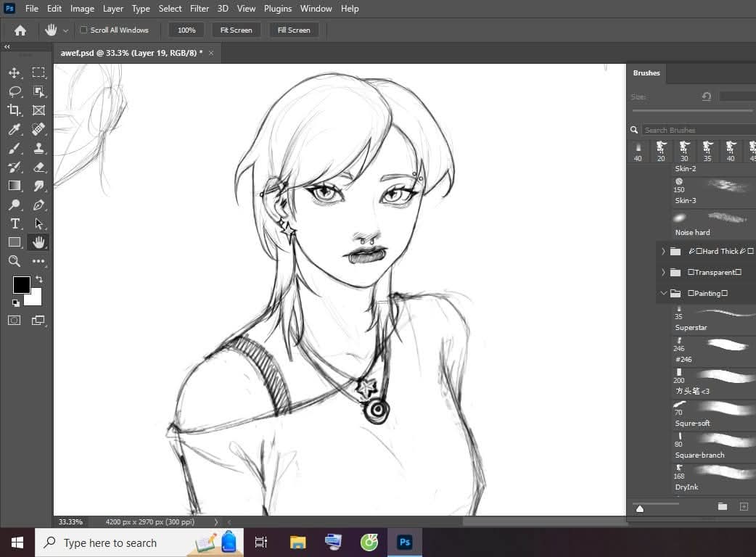Swap foreground and background colors

(x=39, y=279)
